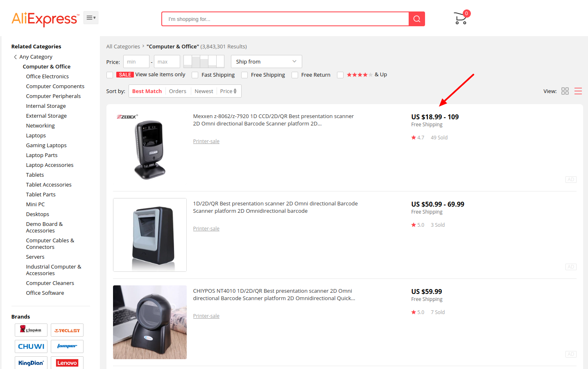
Task: Open Tablet Accessories category
Action: pos(49,185)
